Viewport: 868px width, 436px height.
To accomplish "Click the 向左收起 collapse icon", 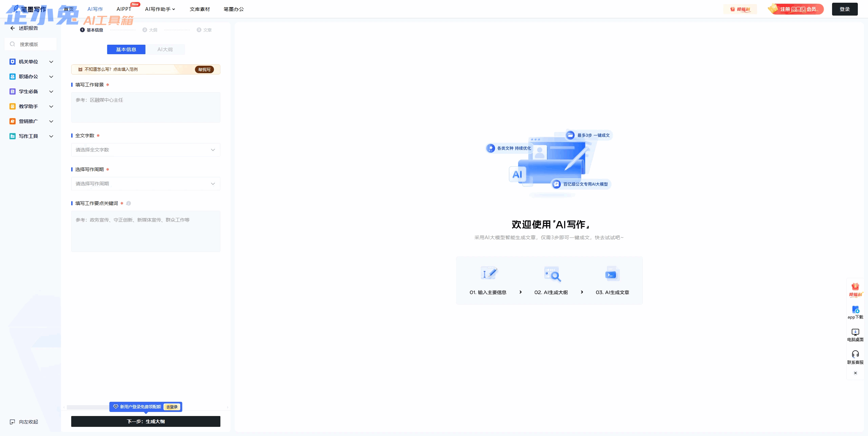I will click(13, 422).
